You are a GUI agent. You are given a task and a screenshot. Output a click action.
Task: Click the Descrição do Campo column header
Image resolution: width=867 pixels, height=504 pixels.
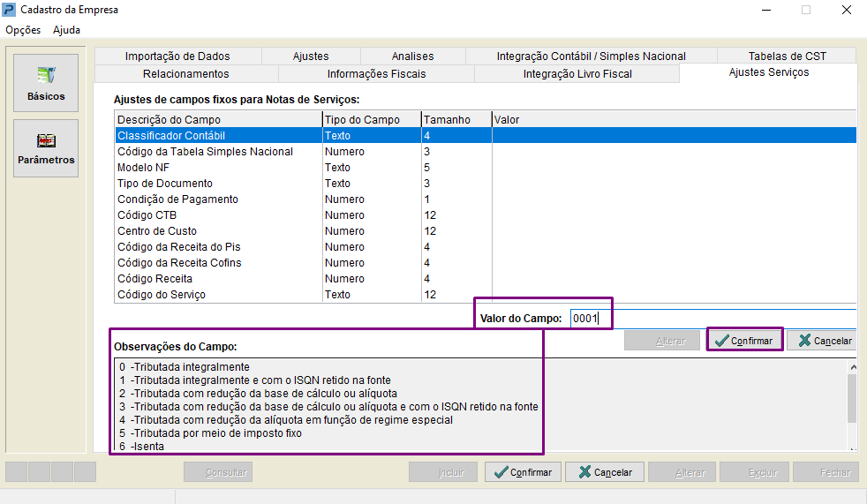point(218,120)
